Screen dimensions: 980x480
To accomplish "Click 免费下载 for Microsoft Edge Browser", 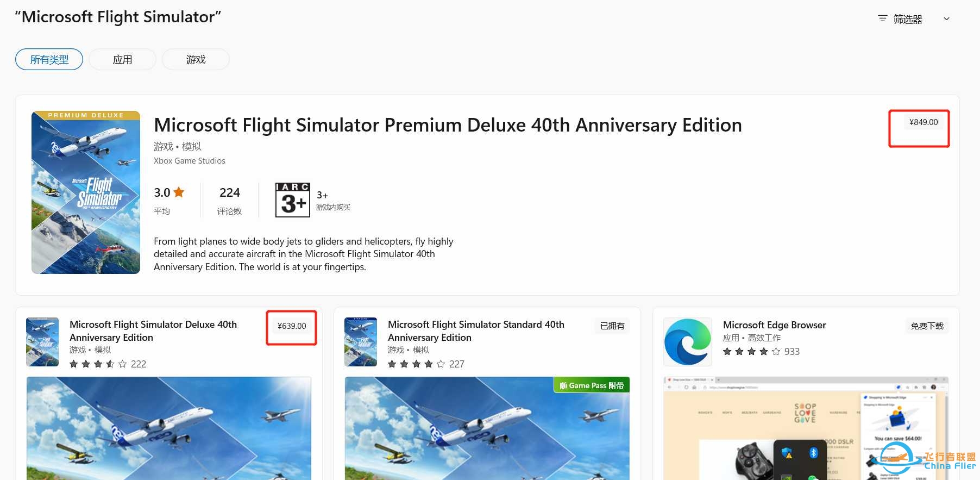I will 927,326.
